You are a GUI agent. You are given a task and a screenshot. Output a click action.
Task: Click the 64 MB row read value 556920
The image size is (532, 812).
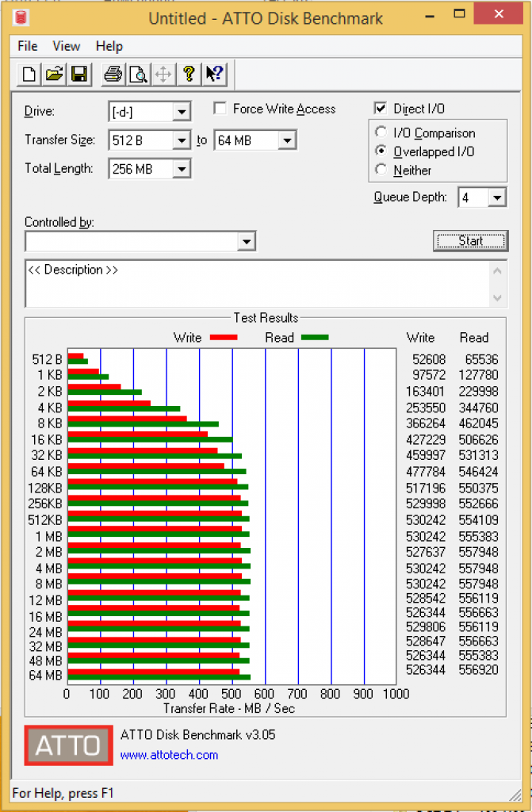coord(479,669)
